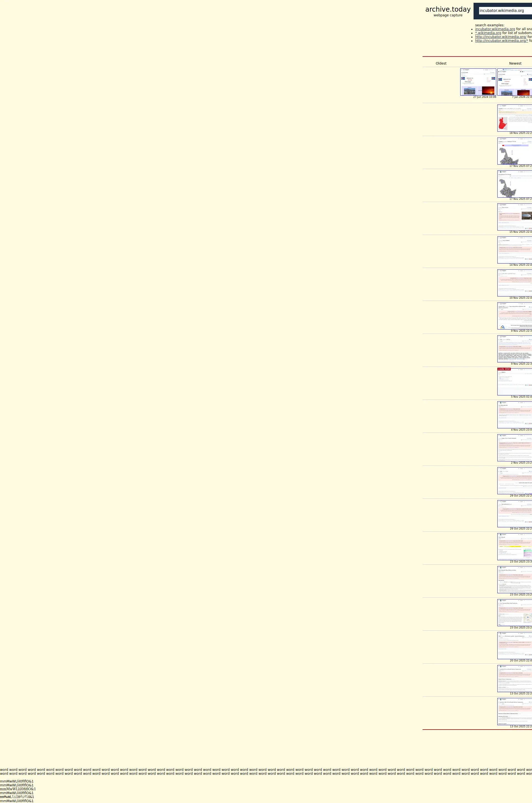Open the 18 Nov 2025 red map snapshot

514,118
